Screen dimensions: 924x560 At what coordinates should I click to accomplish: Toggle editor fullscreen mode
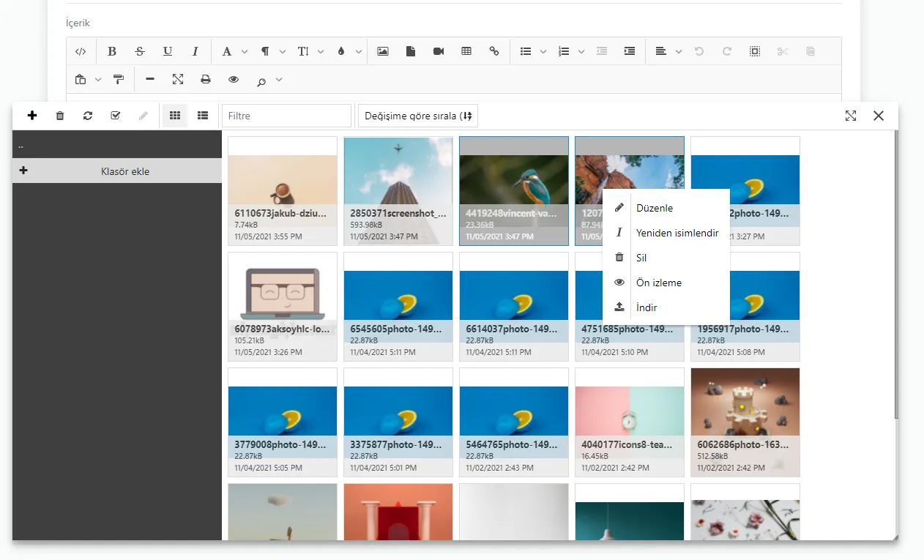178,79
